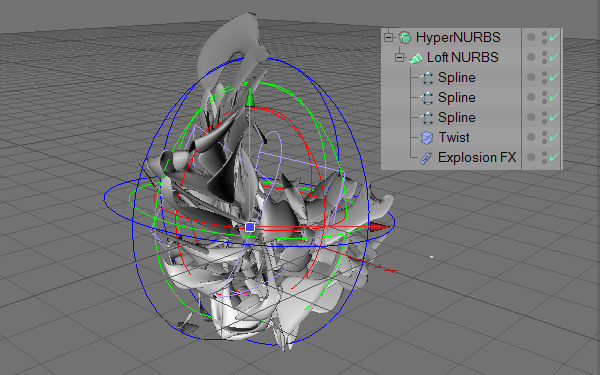Click the HyperNURBS cube icon

tap(404, 38)
